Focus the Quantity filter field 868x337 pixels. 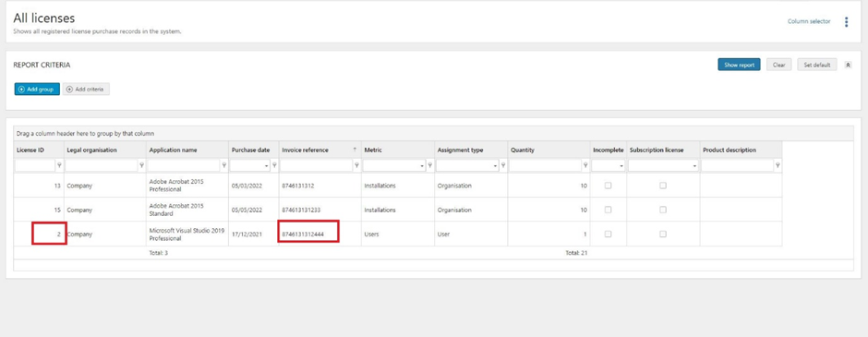tap(545, 165)
